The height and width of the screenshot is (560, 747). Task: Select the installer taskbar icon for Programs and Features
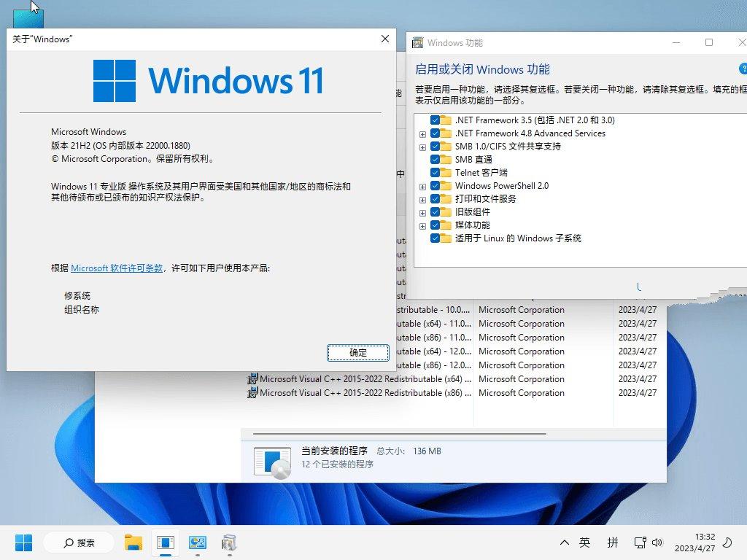click(x=228, y=542)
